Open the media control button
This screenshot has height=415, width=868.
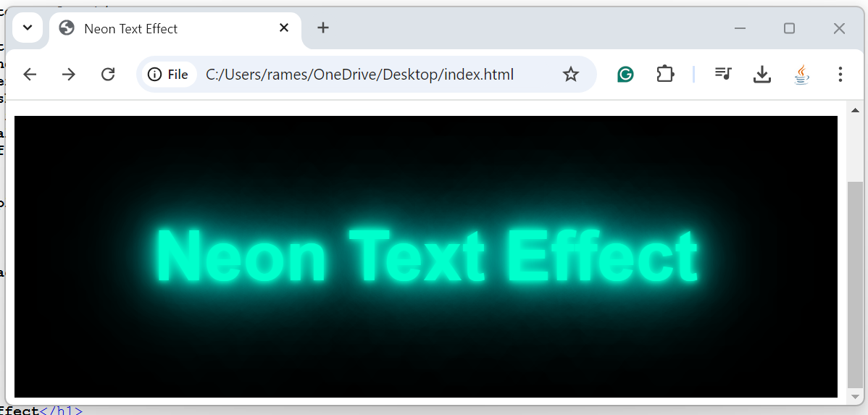click(x=723, y=74)
